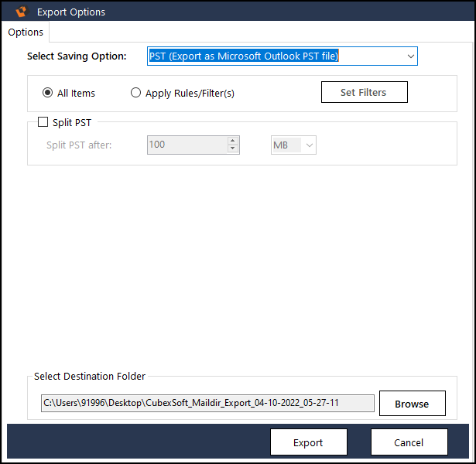Click the Split PST after size field

(x=186, y=145)
